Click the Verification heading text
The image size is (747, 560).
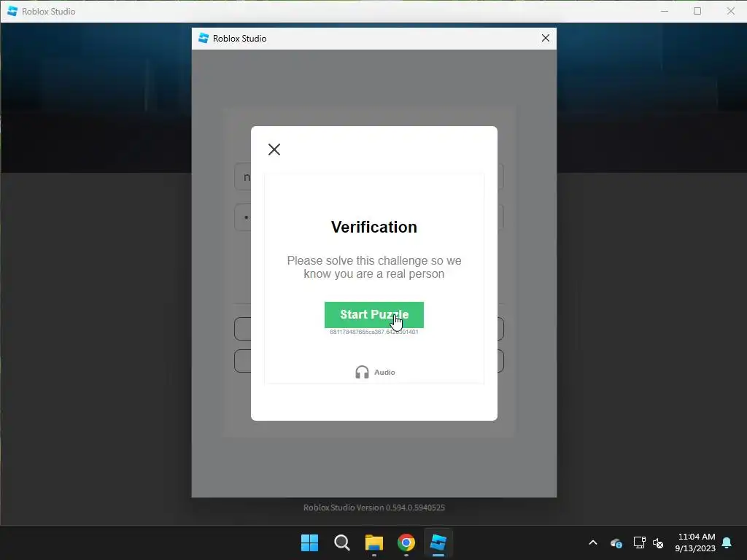pyautogui.click(x=374, y=227)
